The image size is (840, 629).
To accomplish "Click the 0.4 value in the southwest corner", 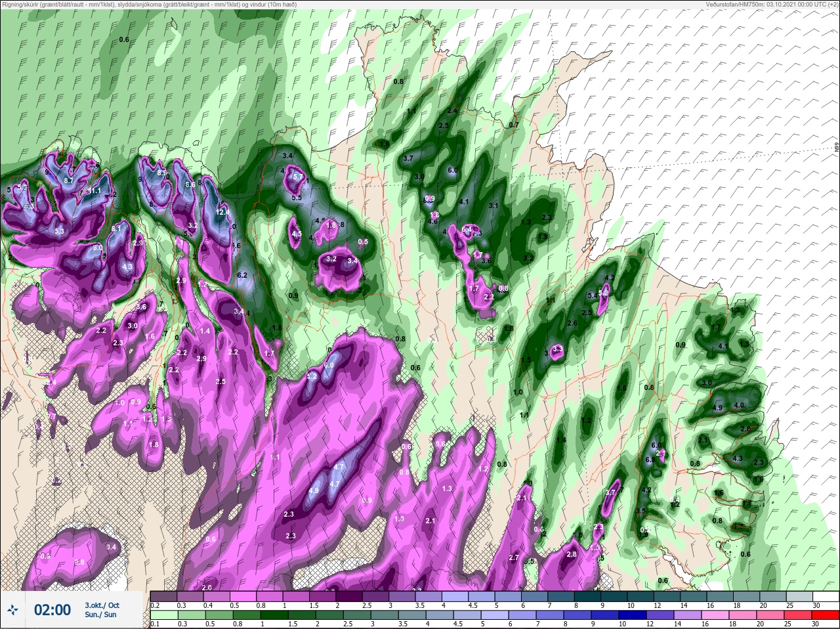I will [x=111, y=547].
